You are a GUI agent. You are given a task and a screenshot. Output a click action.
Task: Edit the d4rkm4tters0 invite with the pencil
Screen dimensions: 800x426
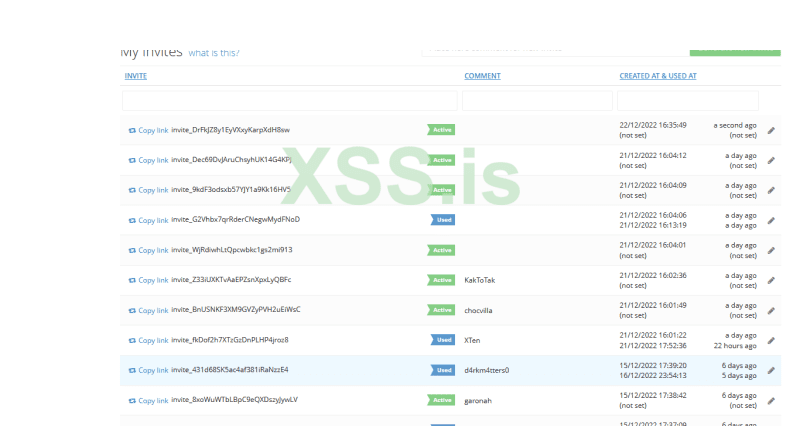pos(771,370)
